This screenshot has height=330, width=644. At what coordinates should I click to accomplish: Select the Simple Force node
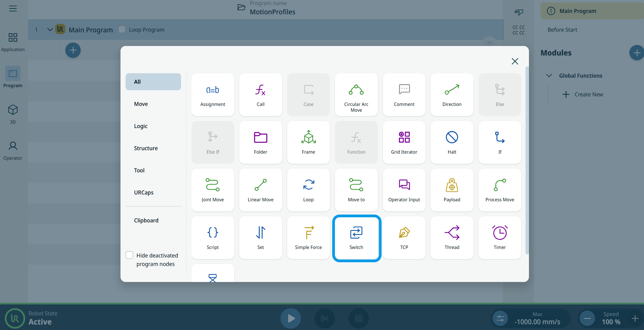click(308, 238)
